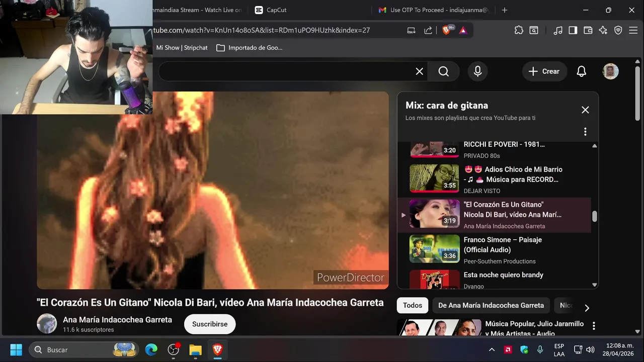Clear the YouTube search box with X
The image size is (644, 362).
pos(419,71)
